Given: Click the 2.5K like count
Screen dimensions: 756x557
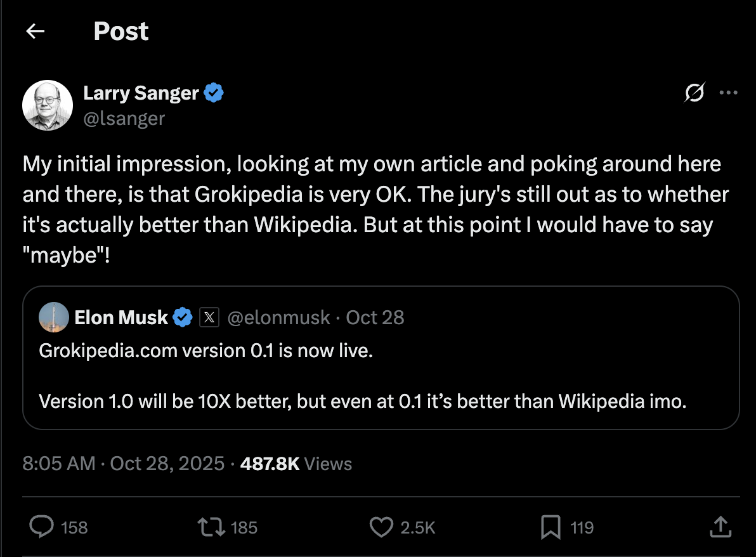Looking at the screenshot, I should click(419, 527).
